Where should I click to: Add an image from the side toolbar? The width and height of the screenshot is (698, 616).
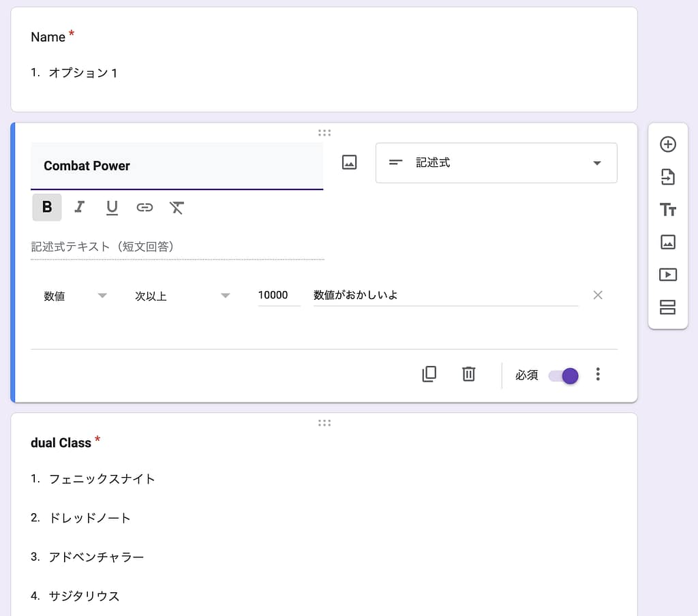(x=668, y=242)
